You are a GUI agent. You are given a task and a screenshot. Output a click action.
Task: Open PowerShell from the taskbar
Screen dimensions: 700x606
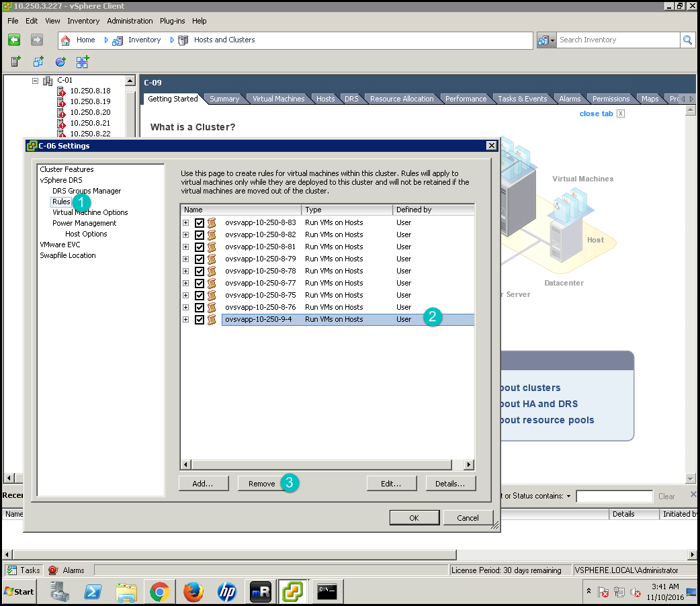pos(93,592)
